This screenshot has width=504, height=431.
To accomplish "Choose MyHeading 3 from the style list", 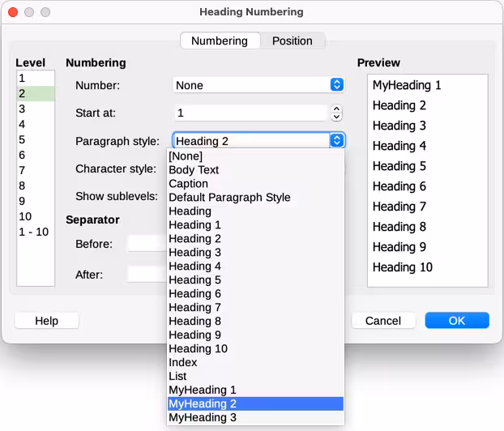I will [x=255, y=417].
